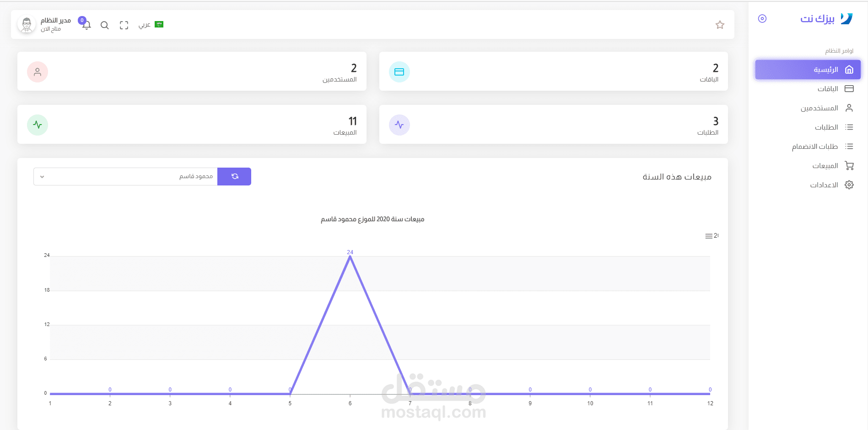The image size is (868, 430).
Task: Open the chart hamburger menu icon
Action: tap(709, 236)
